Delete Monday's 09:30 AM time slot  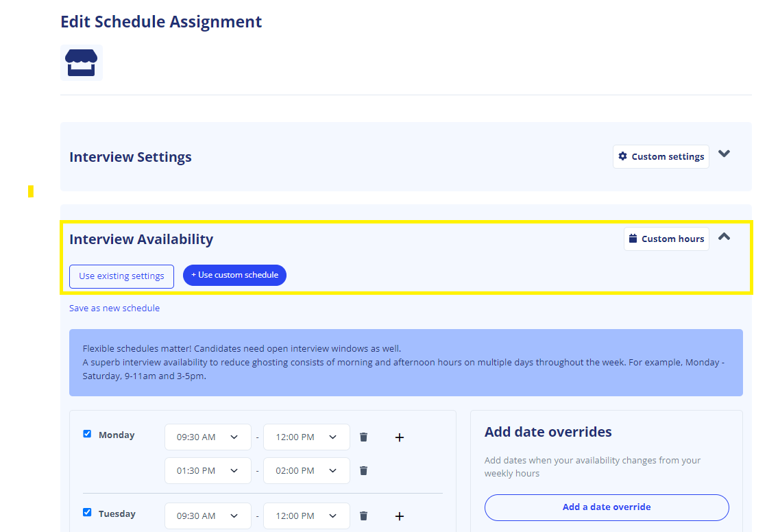pyautogui.click(x=363, y=437)
